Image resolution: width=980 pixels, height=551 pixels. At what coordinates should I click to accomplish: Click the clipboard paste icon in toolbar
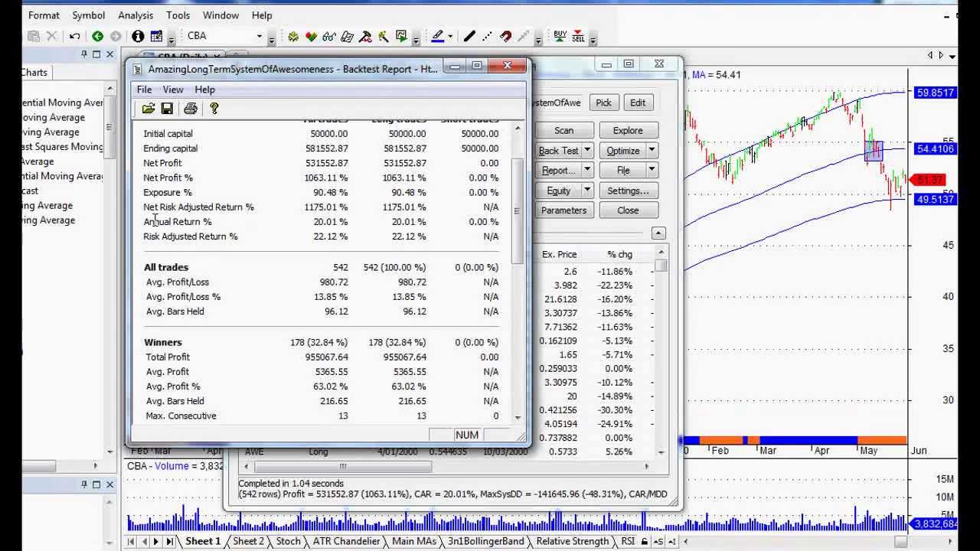(x=33, y=36)
